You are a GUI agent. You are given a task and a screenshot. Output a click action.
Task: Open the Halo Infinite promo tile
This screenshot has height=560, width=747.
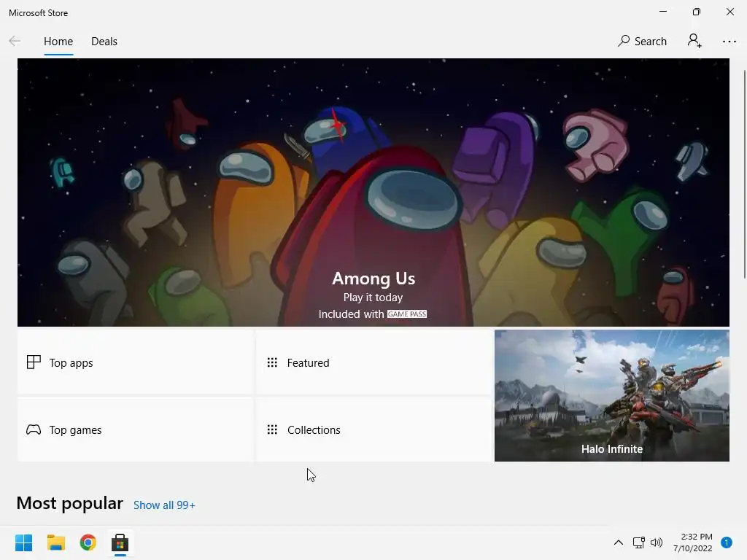[612, 396]
